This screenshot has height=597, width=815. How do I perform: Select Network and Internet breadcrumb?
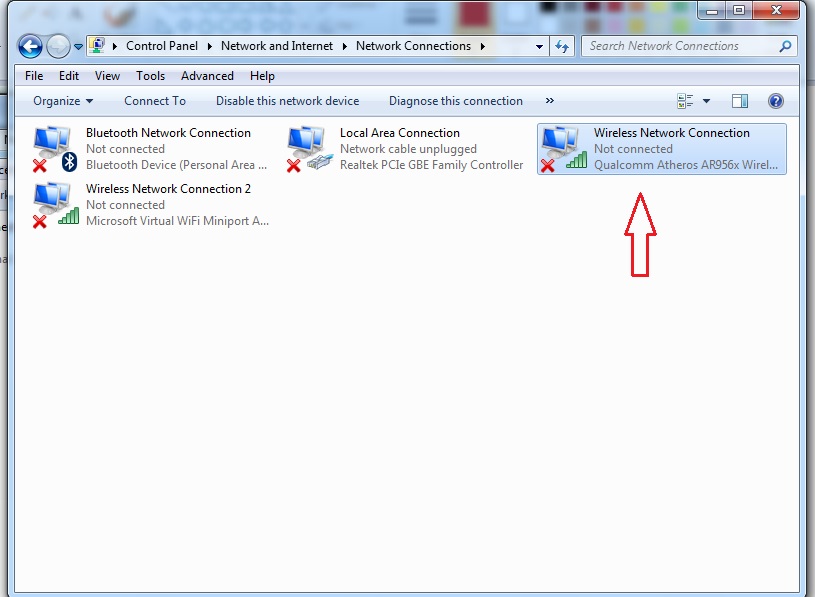277,46
